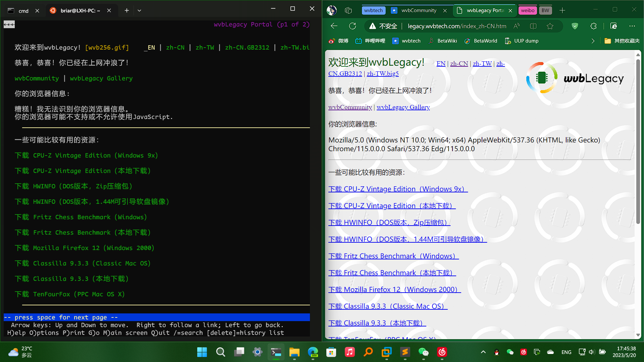
Task: Click 下载 Mozilla Firefox 12 link in Edge
Action: pyautogui.click(x=394, y=290)
